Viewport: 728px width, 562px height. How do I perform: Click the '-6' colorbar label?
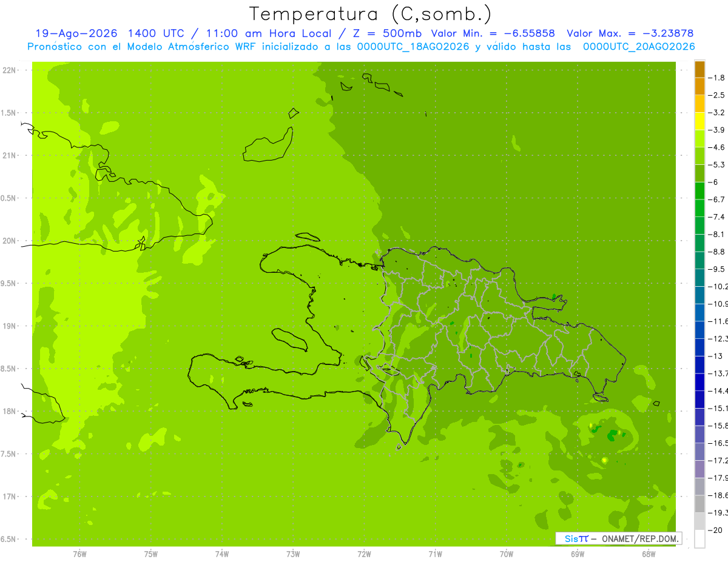coord(715,182)
